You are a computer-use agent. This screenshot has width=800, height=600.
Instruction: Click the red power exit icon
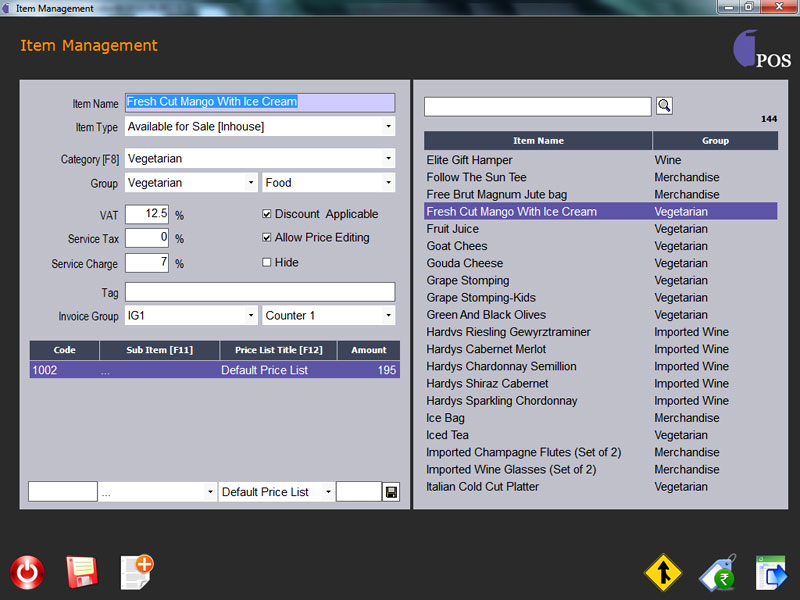(27, 573)
